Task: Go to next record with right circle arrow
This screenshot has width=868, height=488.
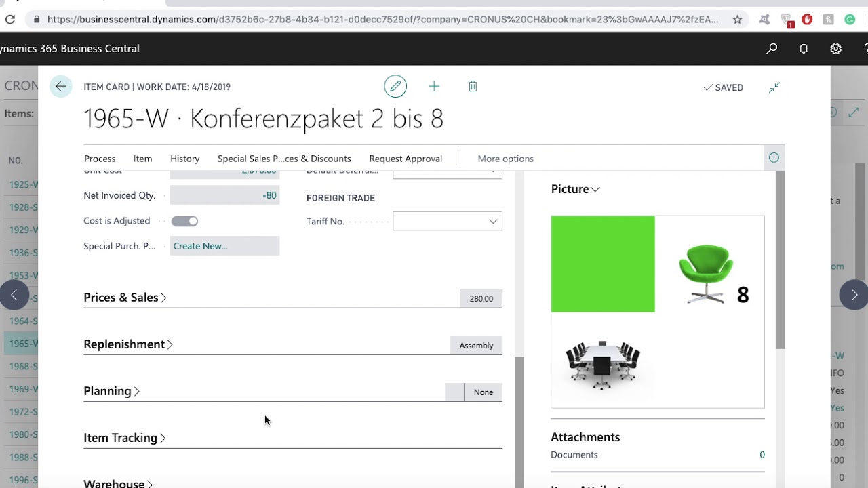Action: (x=854, y=295)
